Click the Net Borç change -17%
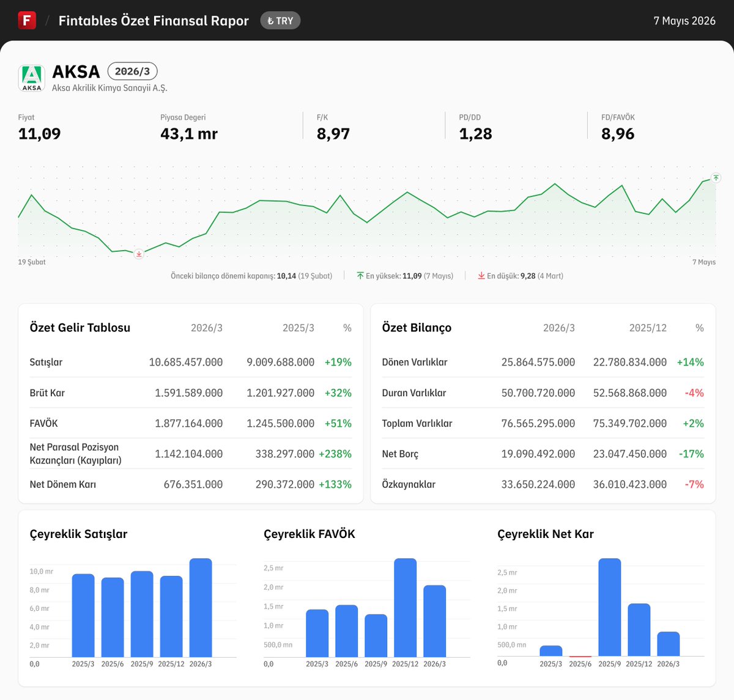 click(691, 454)
